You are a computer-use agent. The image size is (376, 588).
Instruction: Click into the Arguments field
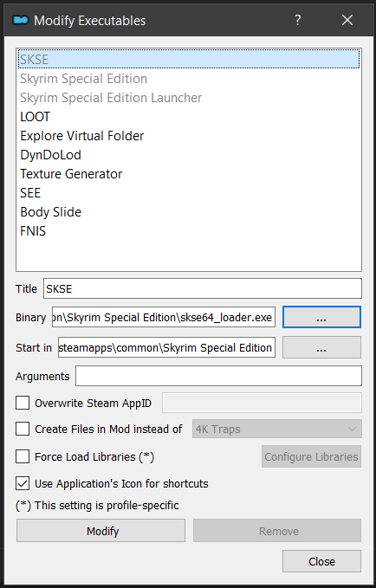pos(219,376)
